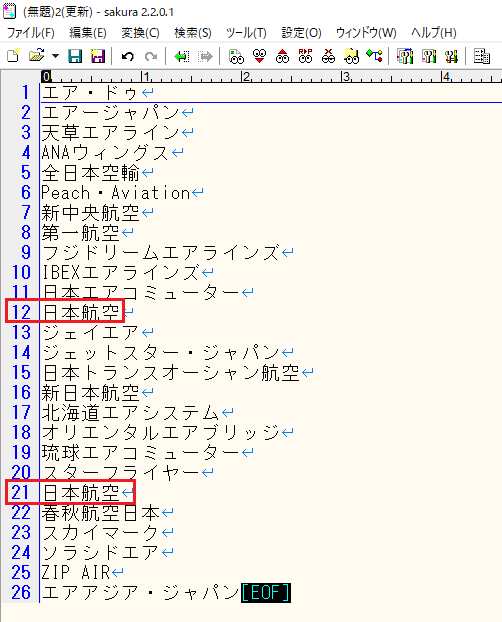Find next with down-arrow binoculars
The width and height of the screenshot is (502, 622).
click(x=259, y=56)
